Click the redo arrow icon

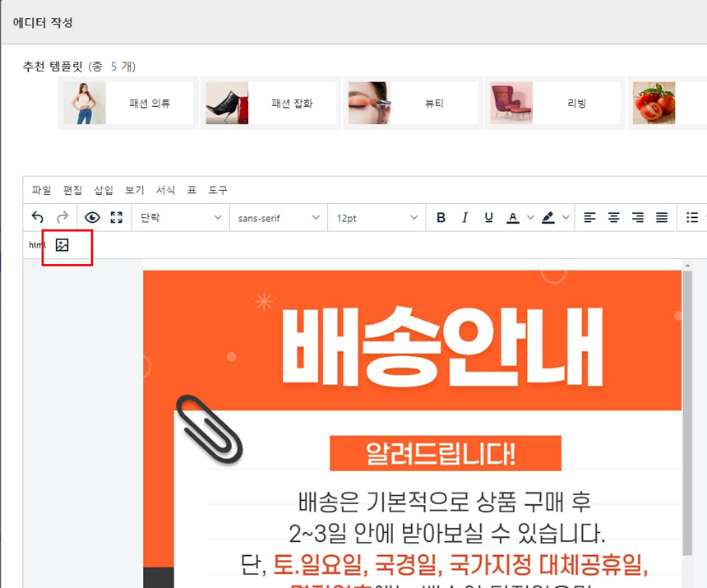coord(62,217)
